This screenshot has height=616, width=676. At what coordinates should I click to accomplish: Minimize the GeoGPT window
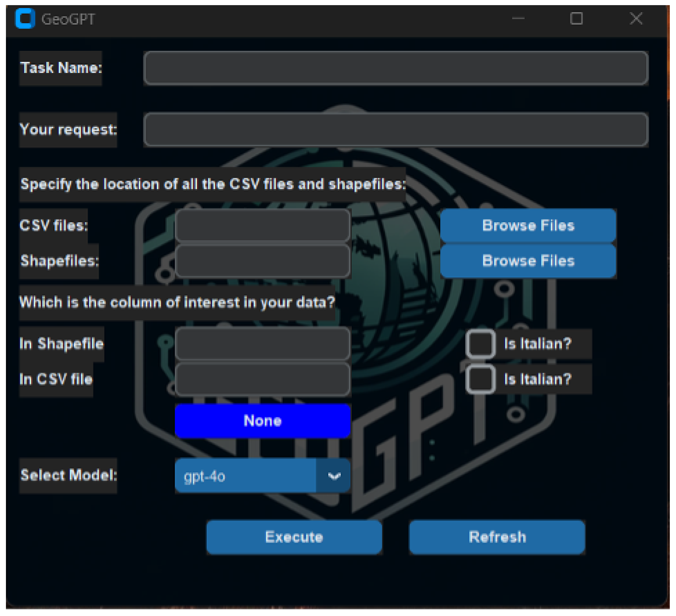518,18
